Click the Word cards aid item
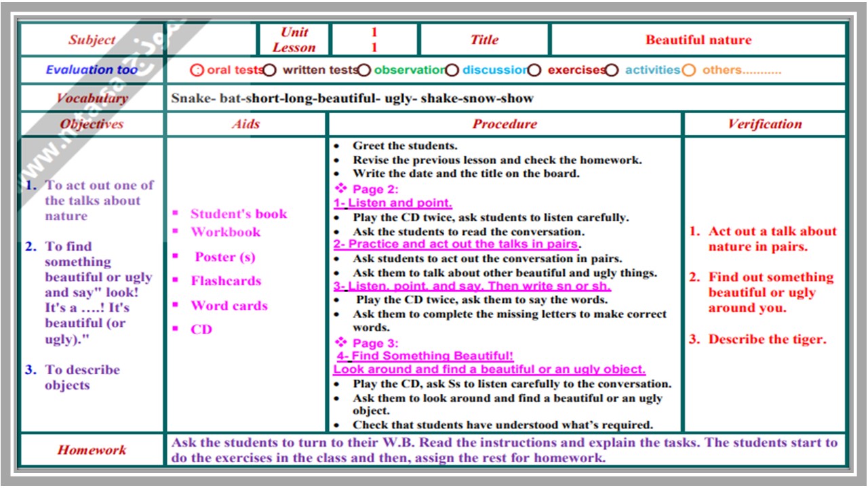The height and width of the screenshot is (488, 868). [x=229, y=306]
